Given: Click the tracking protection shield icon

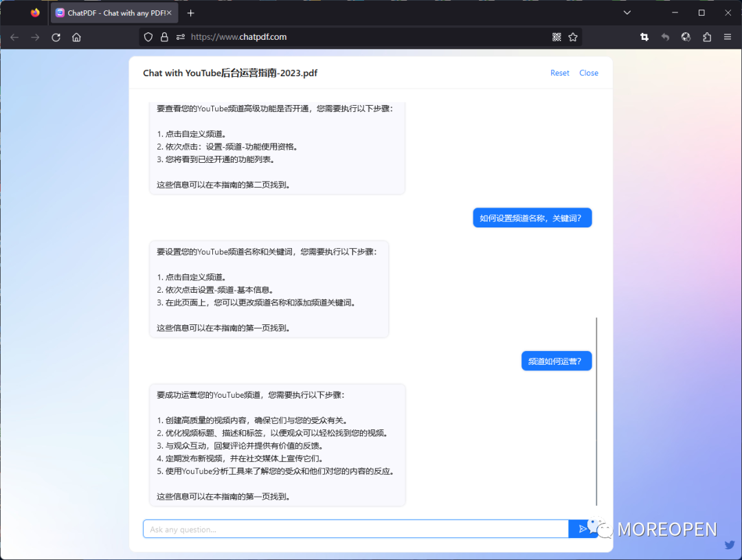Looking at the screenshot, I should pos(148,37).
